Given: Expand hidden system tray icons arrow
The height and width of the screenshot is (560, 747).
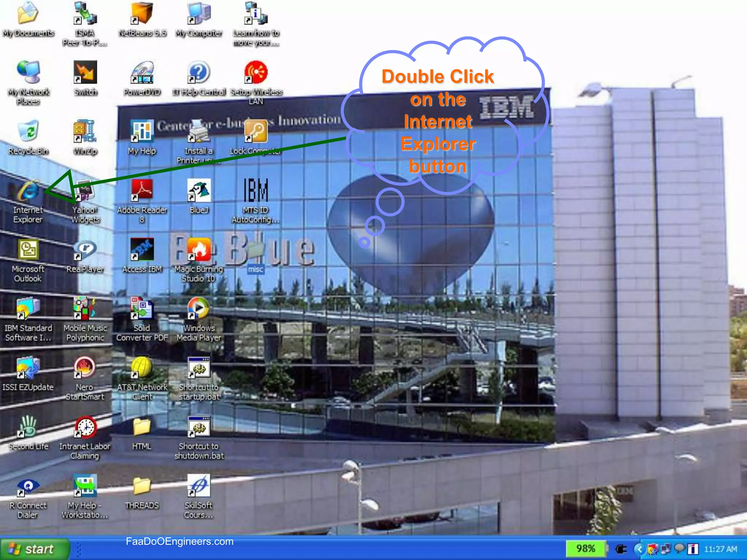Looking at the screenshot, I should click(639, 549).
